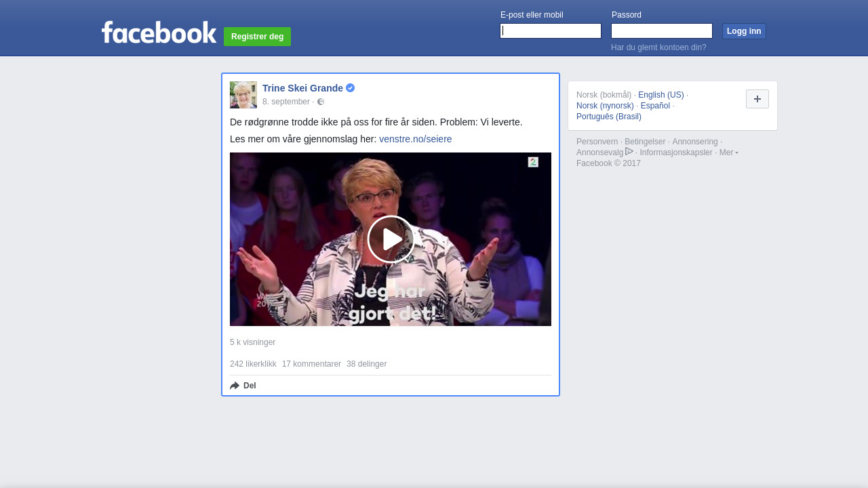Open the Betingelser footer link

pyautogui.click(x=645, y=142)
